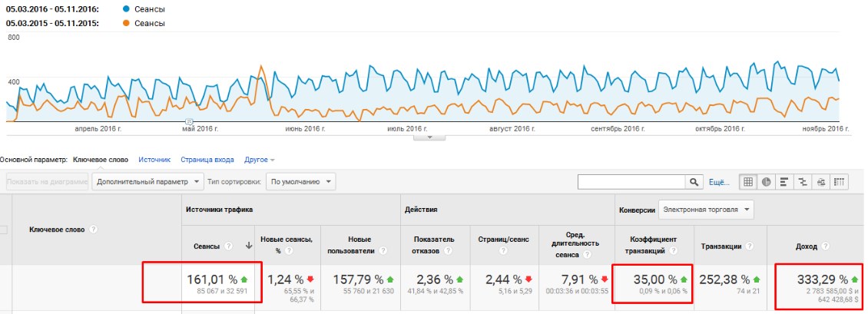This screenshot has height=314, width=868.
Task: Switch to the term cloud view
Action: point(821,182)
